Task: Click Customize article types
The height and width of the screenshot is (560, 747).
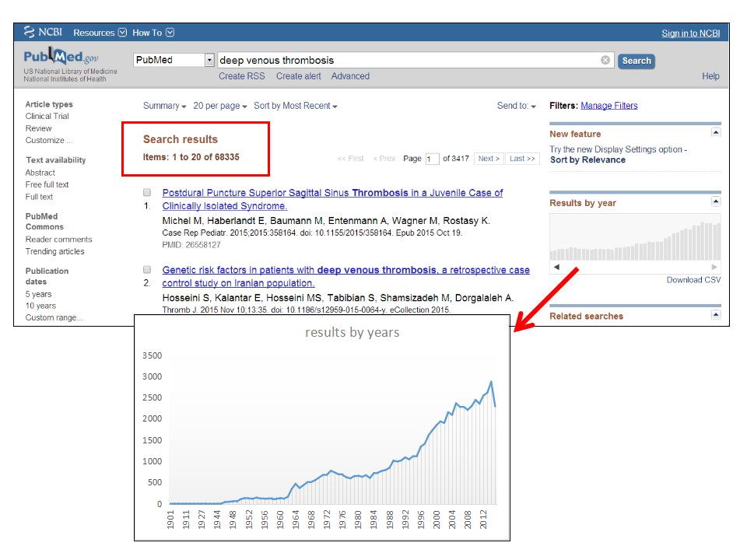Action: coord(48,141)
